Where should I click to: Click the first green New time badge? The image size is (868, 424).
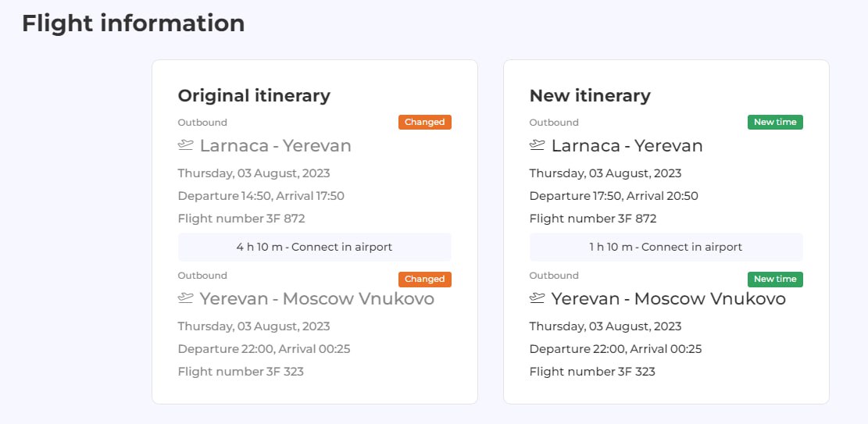click(x=775, y=123)
